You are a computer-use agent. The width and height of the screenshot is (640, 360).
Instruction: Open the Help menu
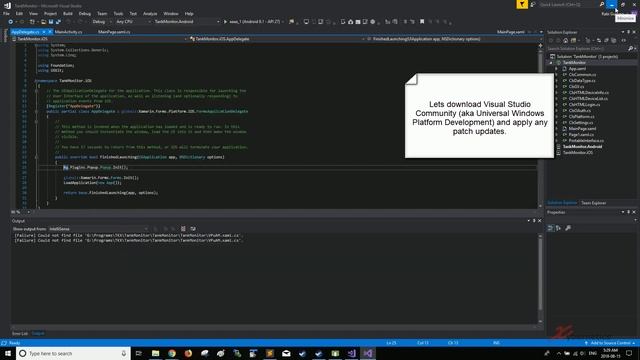click(x=189, y=13)
